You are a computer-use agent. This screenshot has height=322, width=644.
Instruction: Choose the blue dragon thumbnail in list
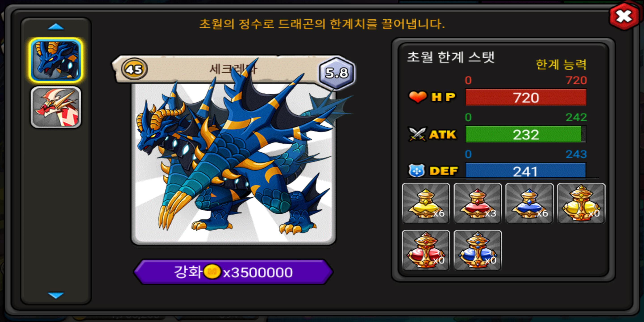(x=56, y=60)
